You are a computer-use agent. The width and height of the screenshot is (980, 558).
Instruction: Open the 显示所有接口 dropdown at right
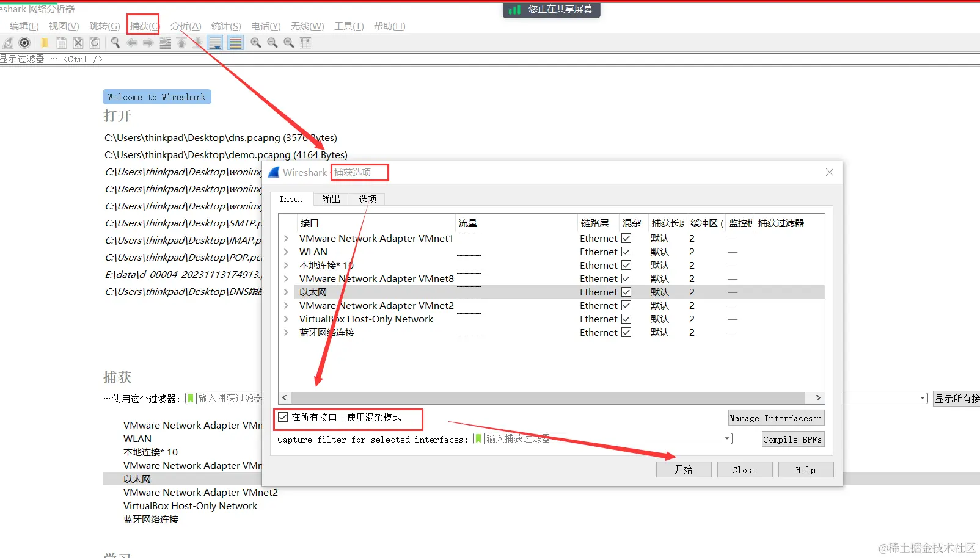(957, 398)
